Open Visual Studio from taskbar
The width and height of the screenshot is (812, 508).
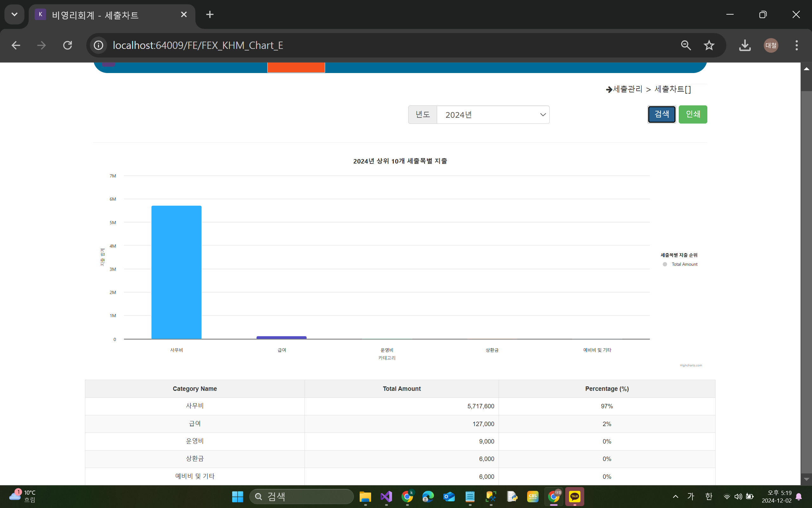tap(386, 497)
